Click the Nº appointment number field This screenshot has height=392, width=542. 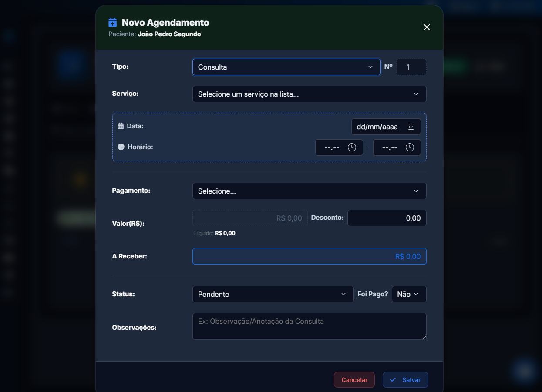(x=411, y=67)
